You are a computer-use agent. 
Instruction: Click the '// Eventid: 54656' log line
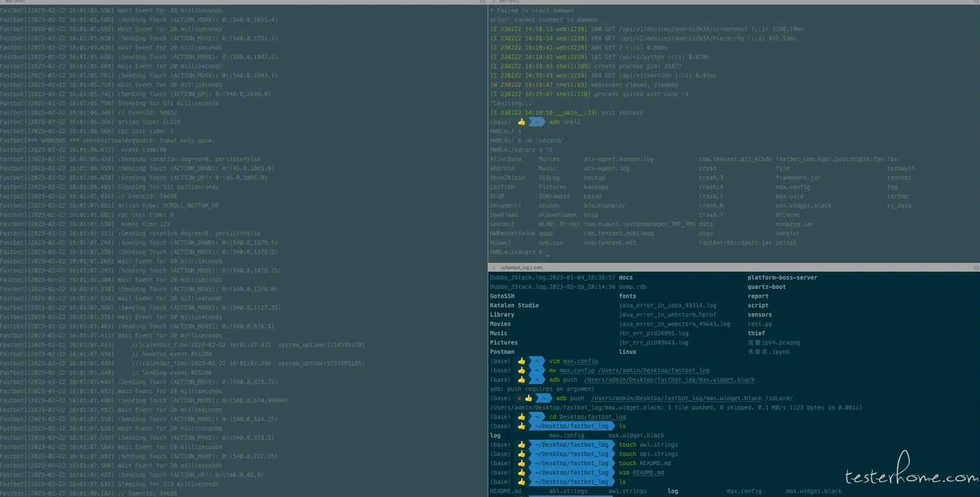click(88, 196)
